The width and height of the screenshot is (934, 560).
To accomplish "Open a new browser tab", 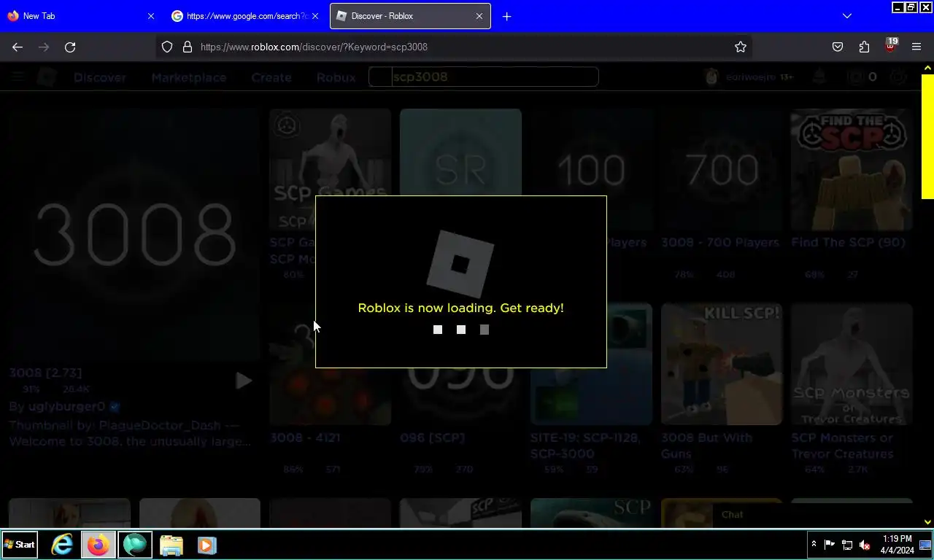I will coord(507,16).
